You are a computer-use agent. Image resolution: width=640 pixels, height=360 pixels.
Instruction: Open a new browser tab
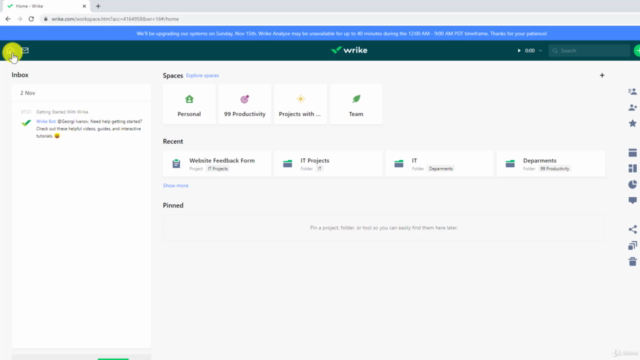coord(98,6)
